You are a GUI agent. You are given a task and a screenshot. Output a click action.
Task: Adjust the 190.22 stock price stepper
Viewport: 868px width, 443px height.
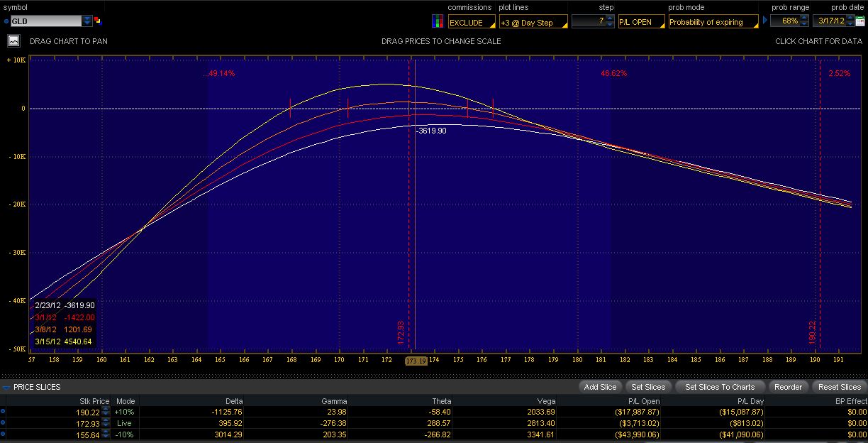pos(106,411)
